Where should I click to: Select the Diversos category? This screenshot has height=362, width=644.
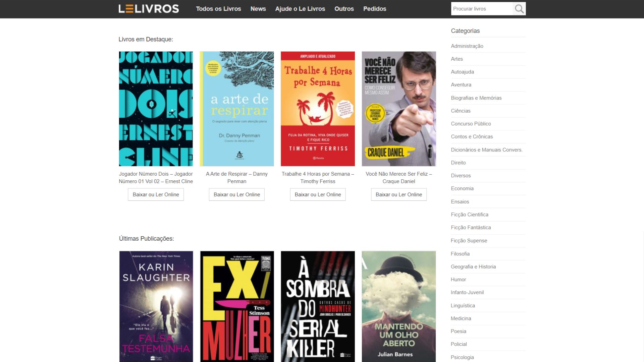[461, 176]
